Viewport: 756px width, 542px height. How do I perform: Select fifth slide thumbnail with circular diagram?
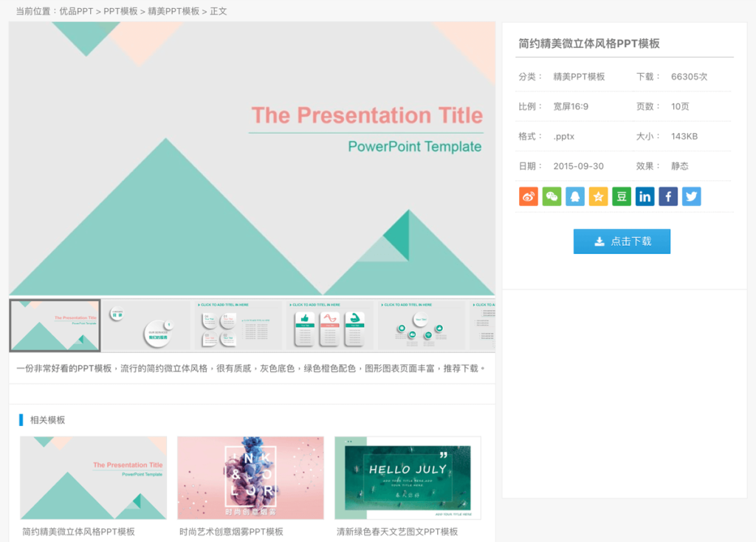coord(422,326)
